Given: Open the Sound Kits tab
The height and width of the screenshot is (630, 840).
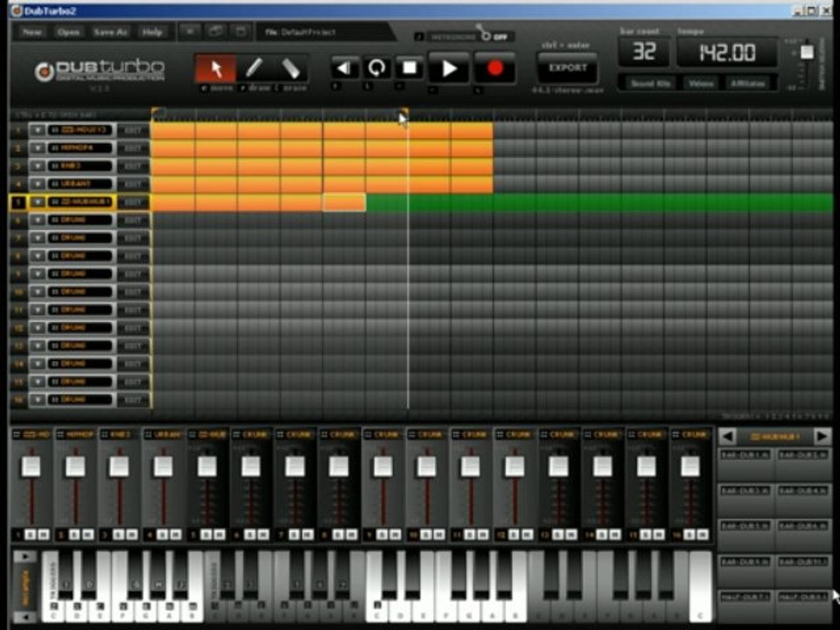Looking at the screenshot, I should coord(650,84).
